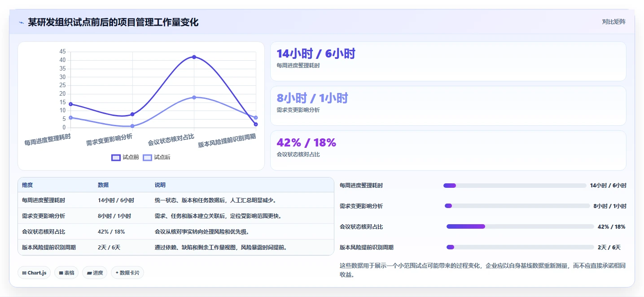Click the 试点前 peak point at 42
Image resolution: width=644 pixels, height=297 pixels.
(194, 57)
